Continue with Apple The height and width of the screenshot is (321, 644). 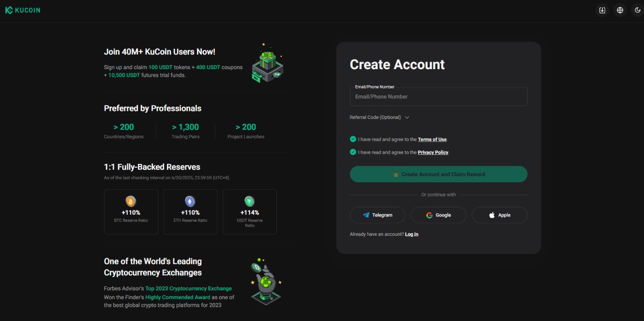[500, 215]
